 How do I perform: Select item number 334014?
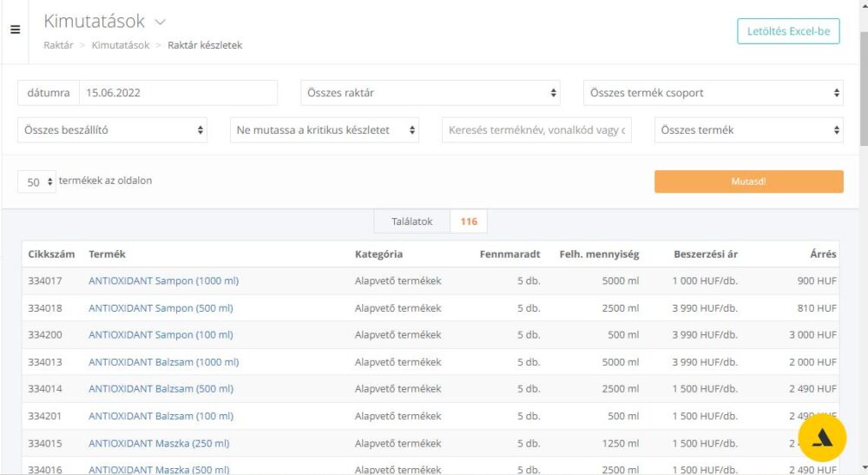click(x=45, y=389)
